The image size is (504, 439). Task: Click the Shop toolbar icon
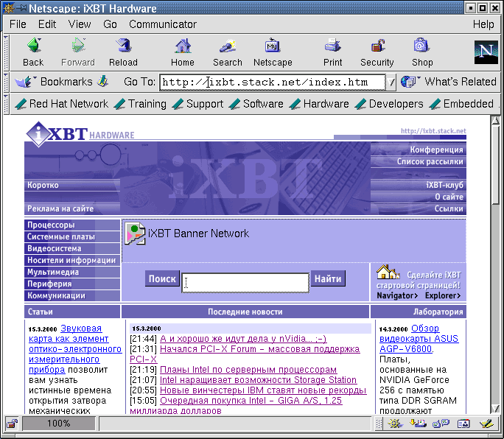tap(422, 52)
